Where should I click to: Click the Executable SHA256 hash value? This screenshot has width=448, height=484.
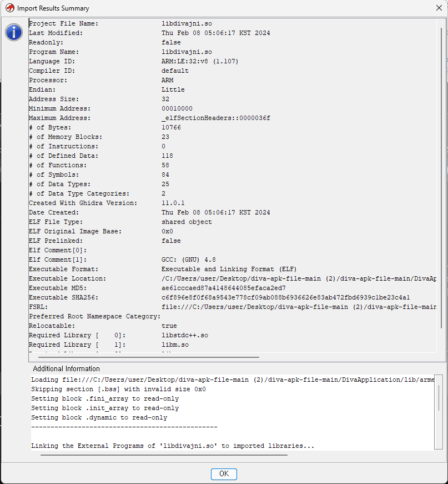click(285, 297)
